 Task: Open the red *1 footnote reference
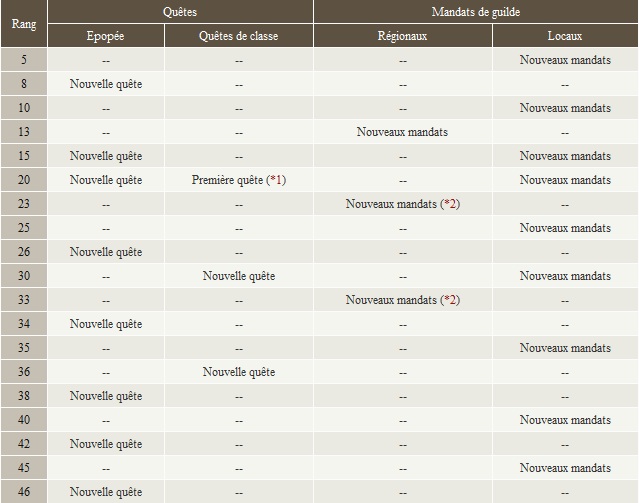tap(276, 180)
